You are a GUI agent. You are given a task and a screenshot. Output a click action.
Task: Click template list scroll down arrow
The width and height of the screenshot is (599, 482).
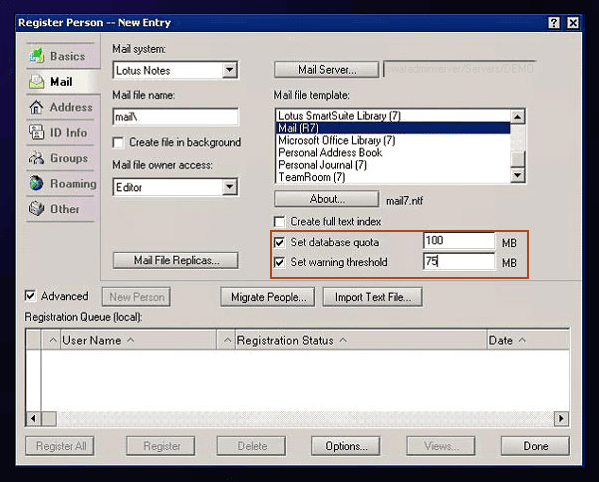pyautogui.click(x=518, y=175)
